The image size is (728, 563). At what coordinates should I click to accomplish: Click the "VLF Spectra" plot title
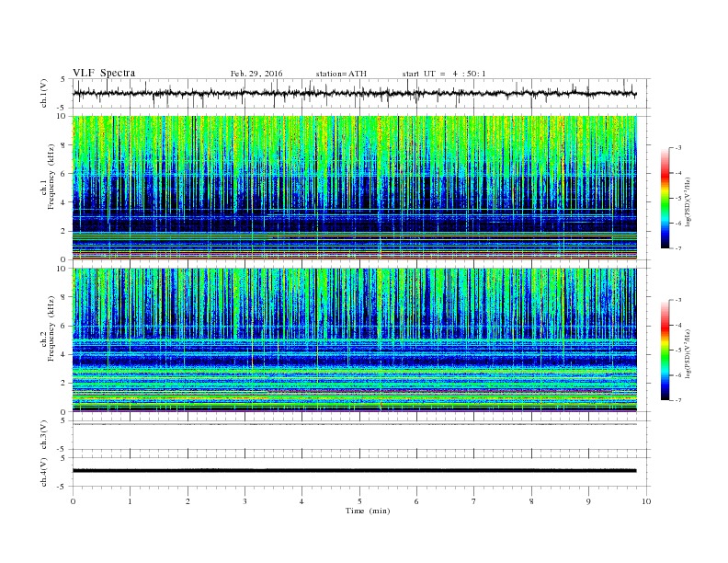[x=104, y=73]
